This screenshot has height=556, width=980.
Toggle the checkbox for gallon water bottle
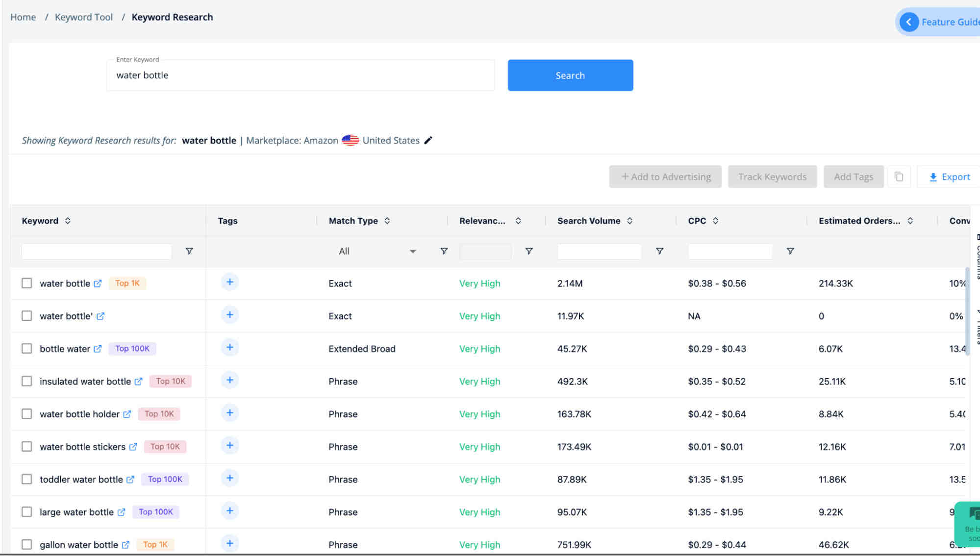(x=26, y=544)
